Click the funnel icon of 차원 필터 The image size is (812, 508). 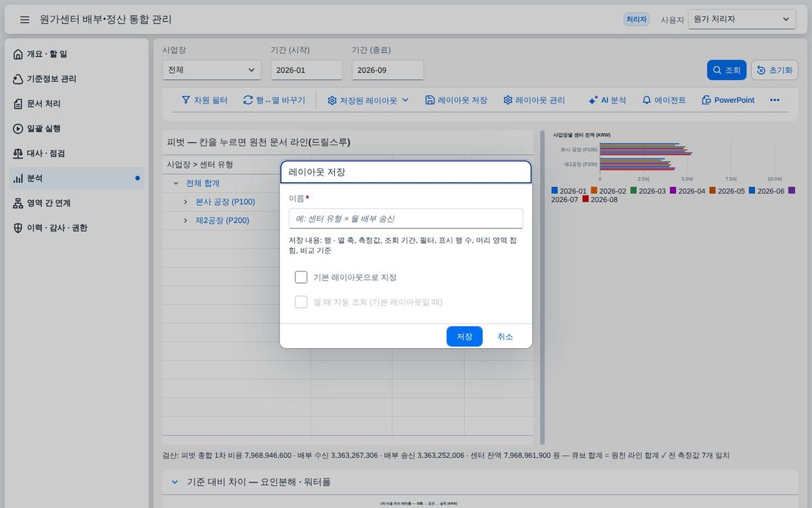[186, 100]
